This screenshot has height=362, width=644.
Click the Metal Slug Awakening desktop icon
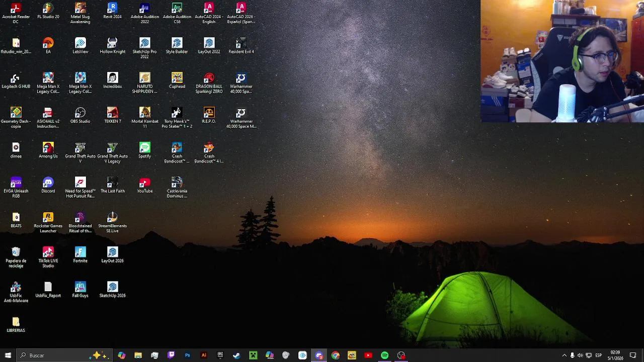(x=80, y=14)
